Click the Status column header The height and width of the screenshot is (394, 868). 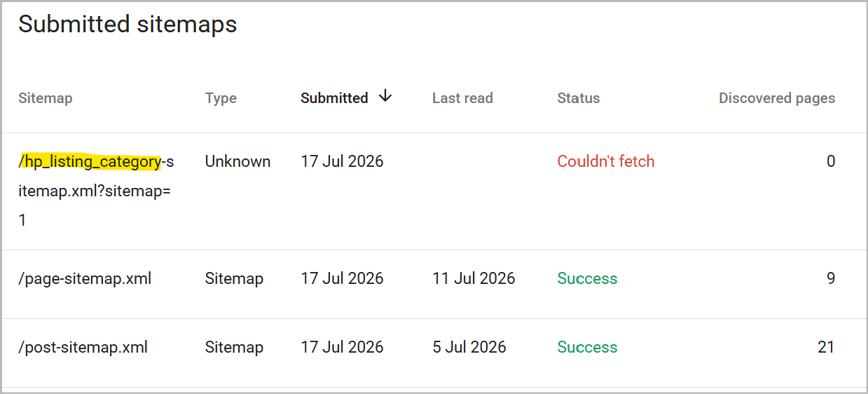[x=578, y=98]
